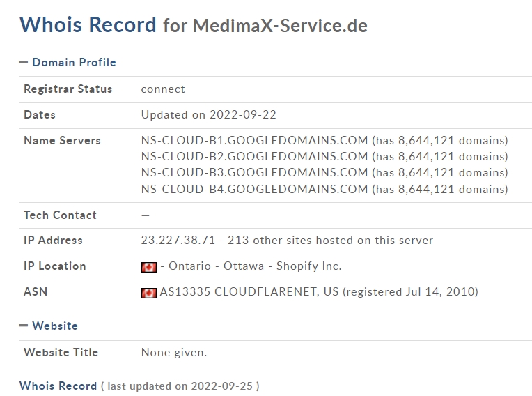Open NS-CLOUD-B1.GOOGLEDOMAINS.COM name server link
The image size is (532, 396).
[254, 141]
